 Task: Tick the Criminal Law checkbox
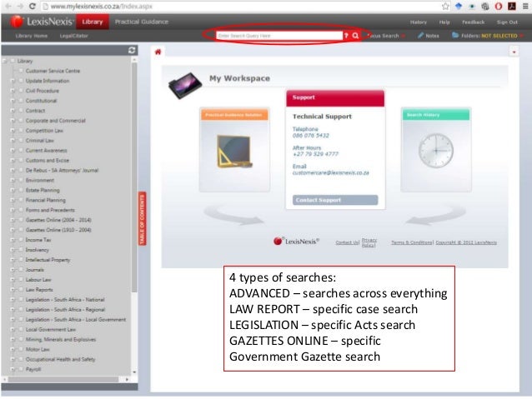pos(21,140)
